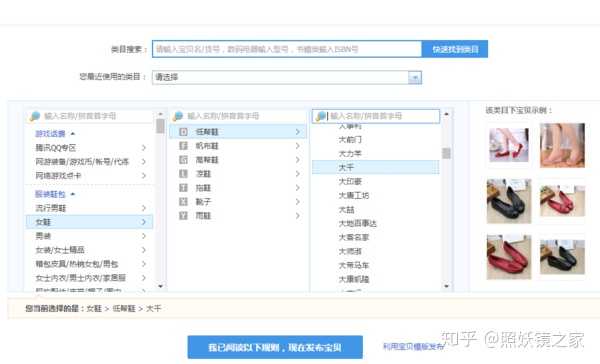Open the smaller black flats thumbnail
This screenshot has width=600, height=364.
coord(562,257)
